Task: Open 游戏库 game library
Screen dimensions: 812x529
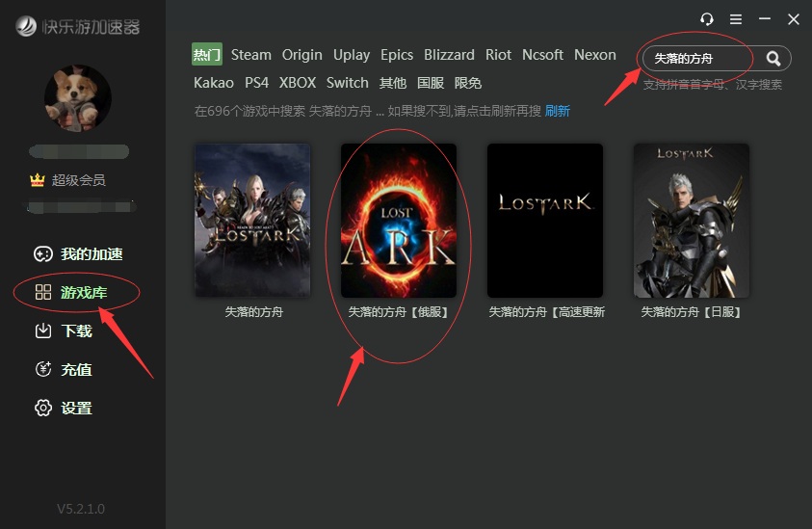Action: (x=84, y=292)
